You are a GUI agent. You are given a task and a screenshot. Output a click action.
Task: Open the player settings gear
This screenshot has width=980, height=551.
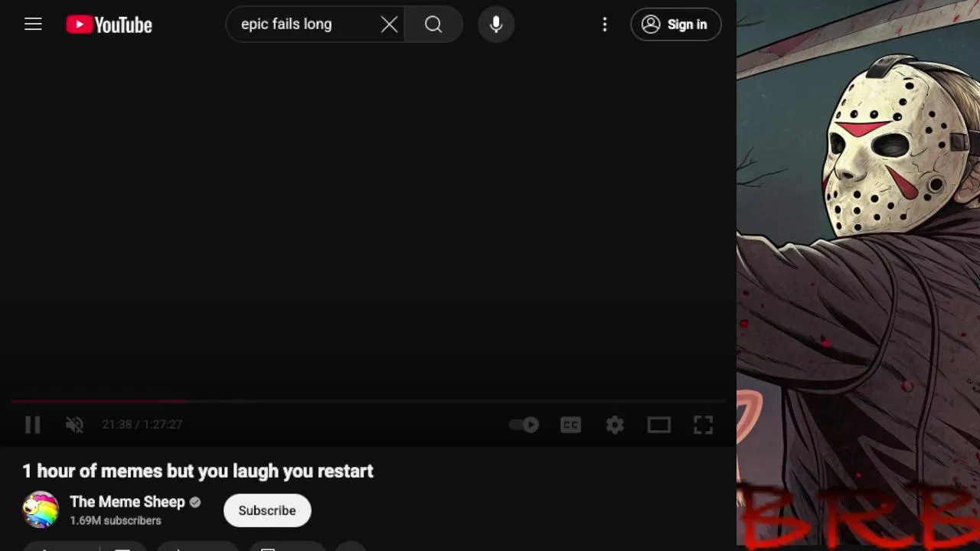[x=615, y=425]
